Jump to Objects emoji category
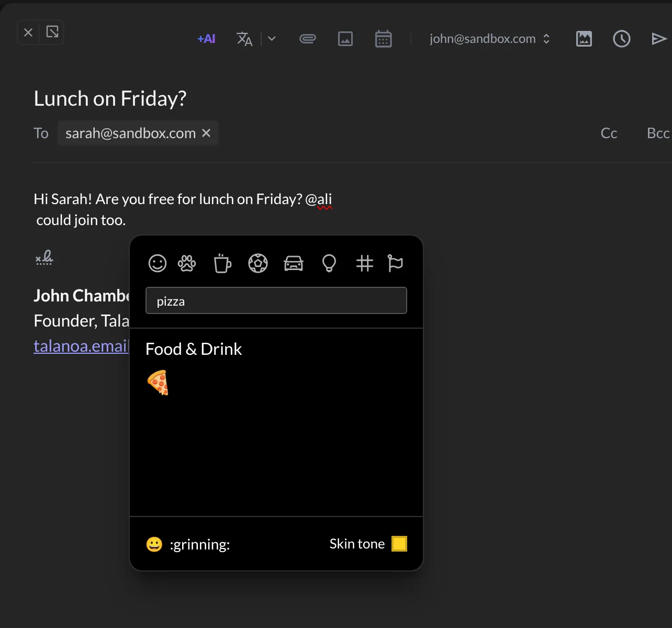Screen dimensions: 672x628 tap(329, 263)
